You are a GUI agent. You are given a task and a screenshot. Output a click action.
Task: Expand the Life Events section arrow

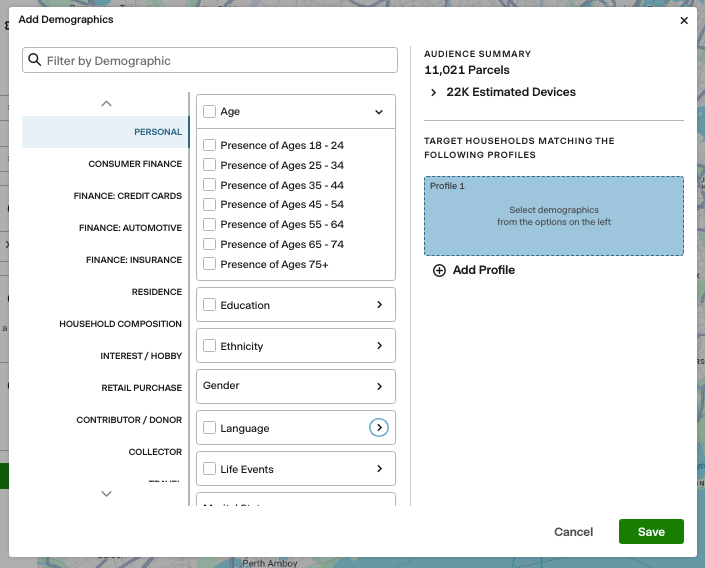[x=379, y=468]
